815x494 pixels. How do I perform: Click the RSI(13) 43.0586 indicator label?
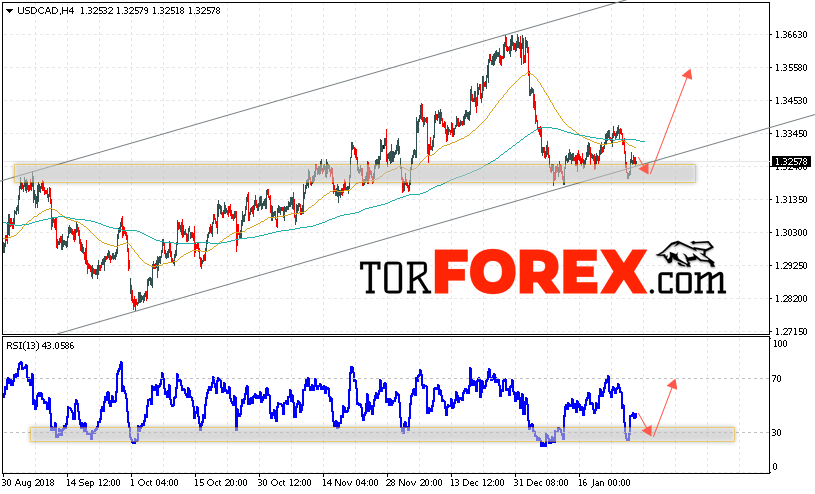pos(40,346)
